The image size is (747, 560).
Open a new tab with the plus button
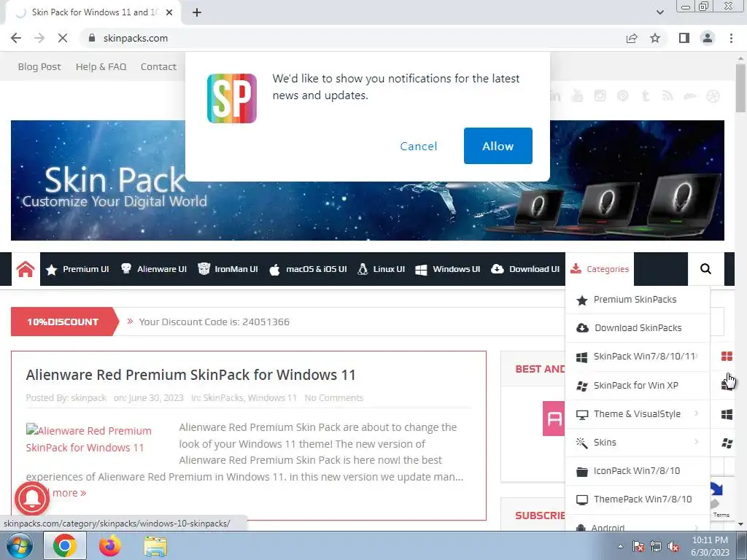(x=197, y=12)
